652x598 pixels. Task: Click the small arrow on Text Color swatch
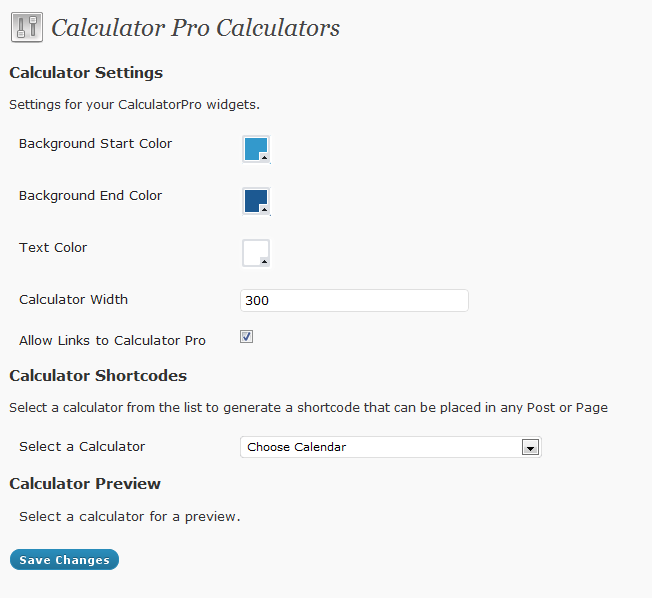[264, 261]
